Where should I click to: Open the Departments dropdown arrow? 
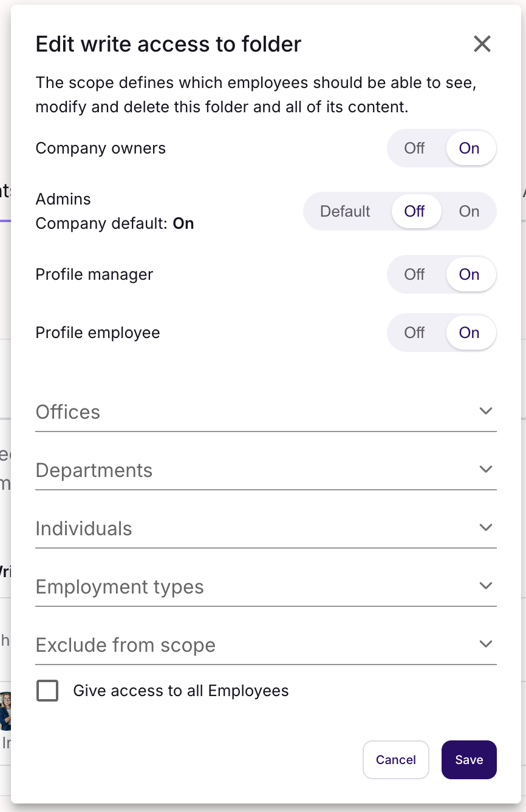point(485,469)
